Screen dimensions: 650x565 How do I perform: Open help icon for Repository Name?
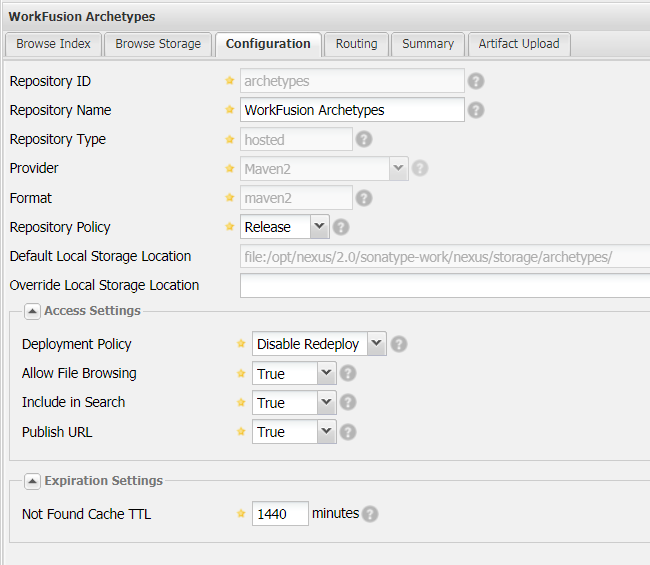(476, 110)
